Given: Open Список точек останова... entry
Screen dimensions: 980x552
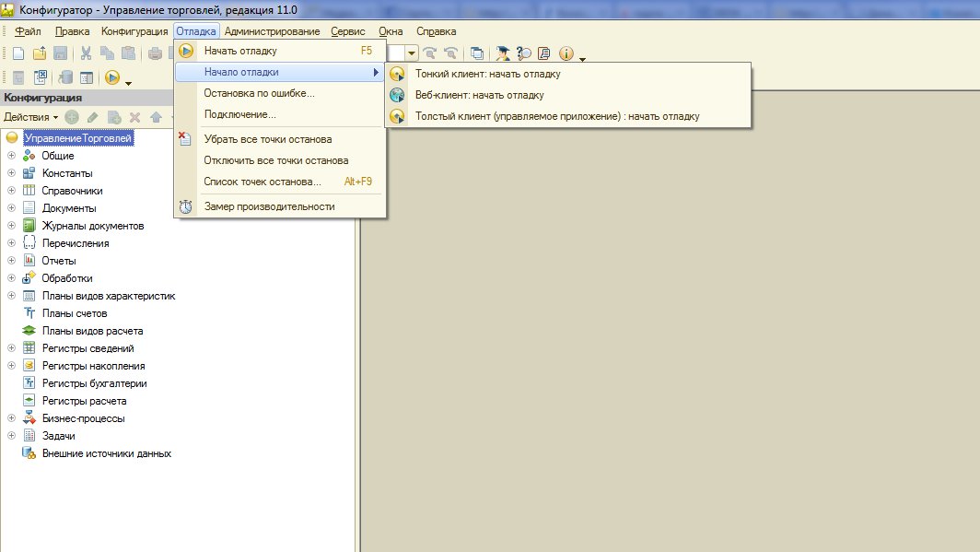Looking at the screenshot, I should [279, 182].
